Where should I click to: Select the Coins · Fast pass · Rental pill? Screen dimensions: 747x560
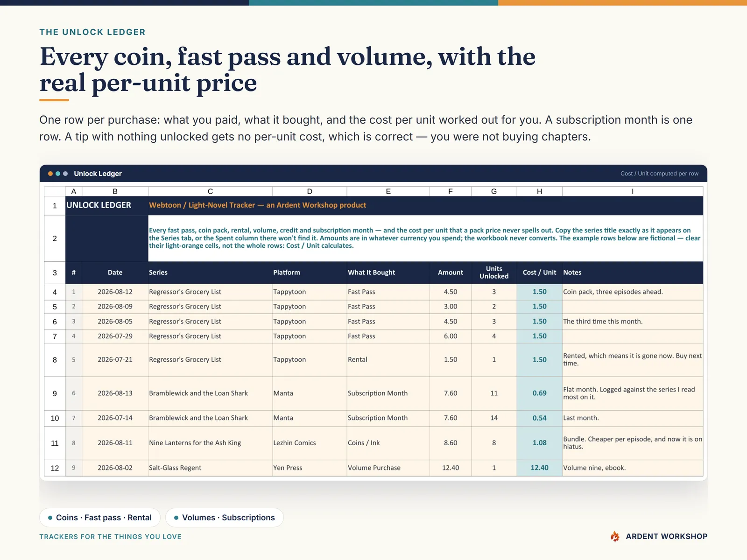coord(99,518)
